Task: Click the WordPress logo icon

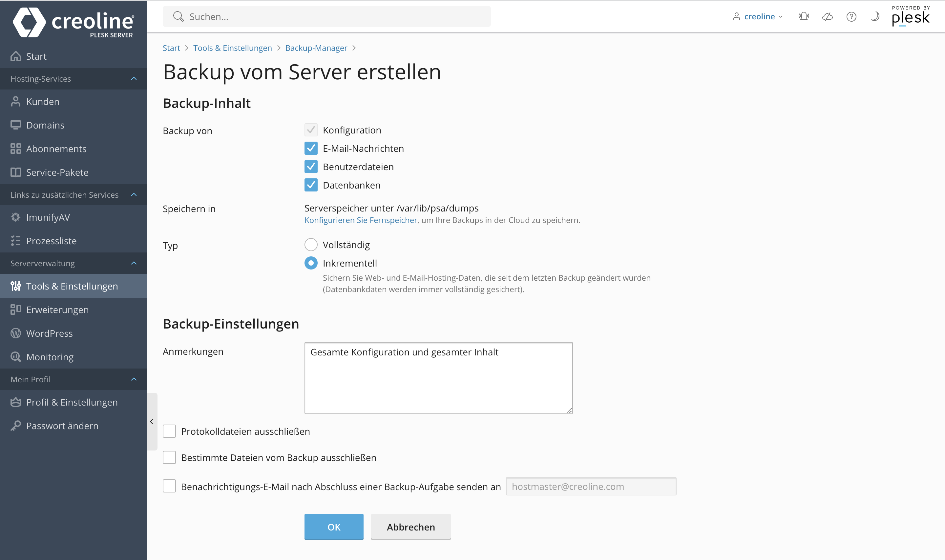Action: [15, 333]
